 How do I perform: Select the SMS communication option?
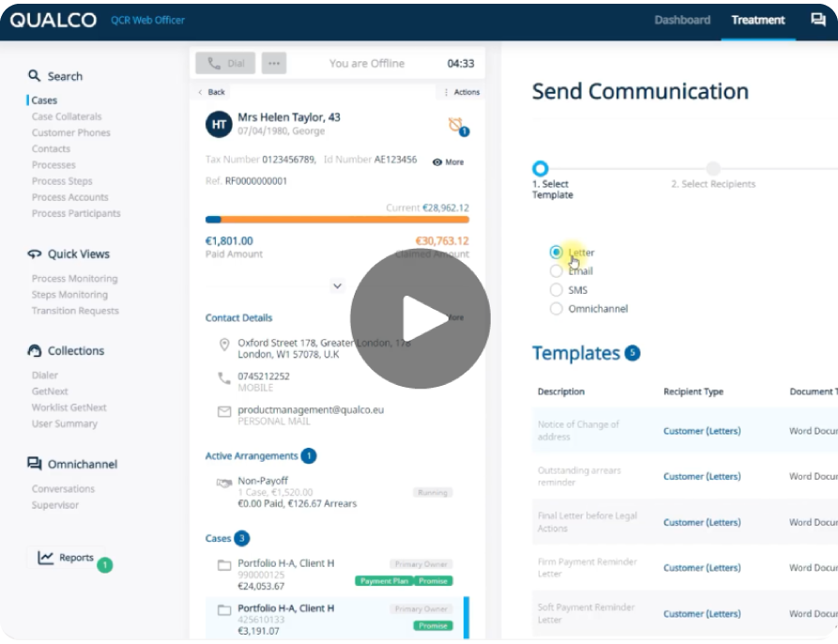556,289
